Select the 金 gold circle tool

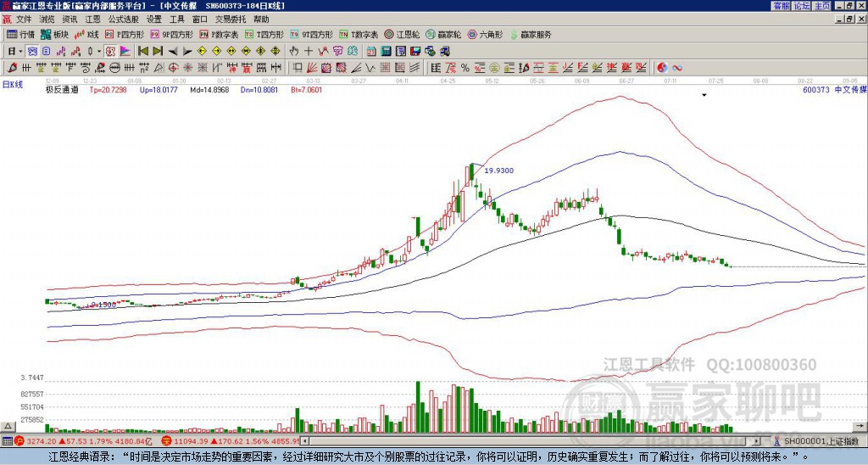[x=494, y=68]
